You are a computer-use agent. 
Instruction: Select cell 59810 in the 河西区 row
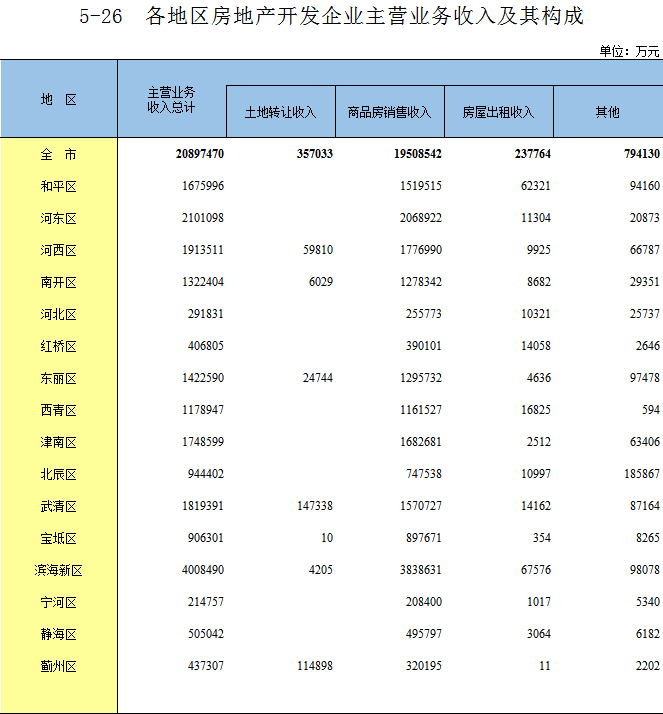click(x=318, y=250)
